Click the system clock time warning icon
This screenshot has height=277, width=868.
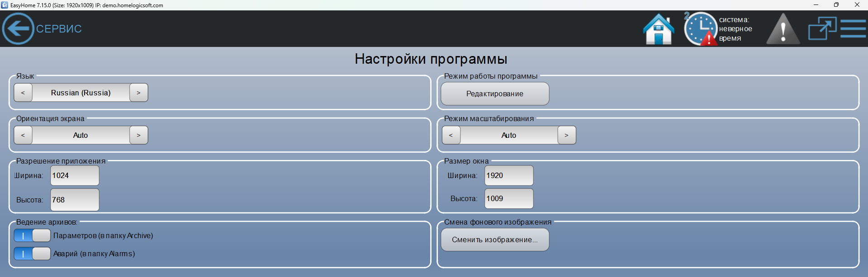pyautogui.click(x=701, y=29)
